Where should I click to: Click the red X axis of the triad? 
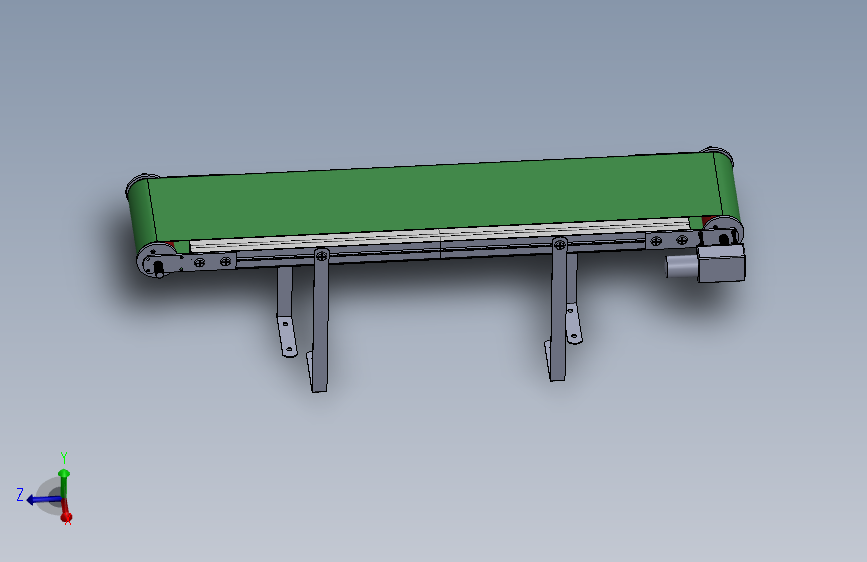click(x=66, y=512)
